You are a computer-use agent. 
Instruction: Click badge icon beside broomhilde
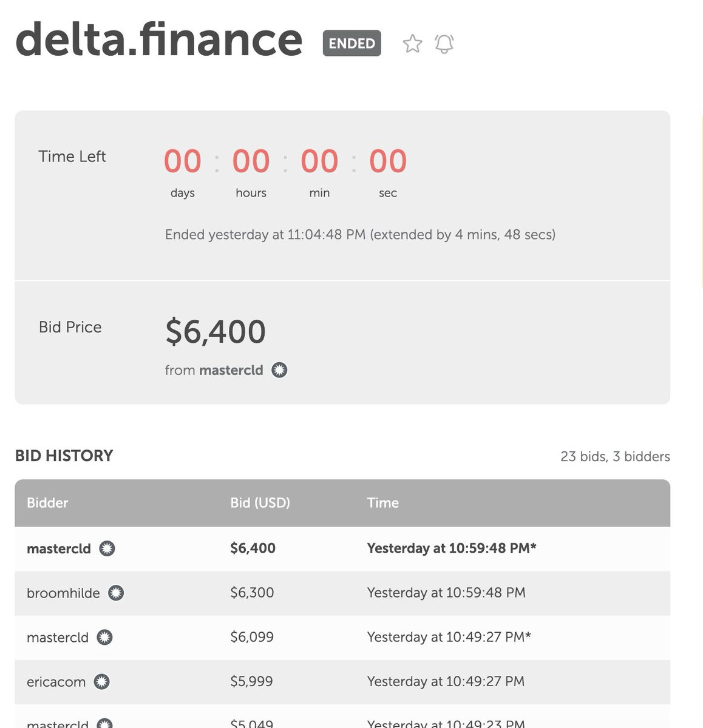point(116,593)
